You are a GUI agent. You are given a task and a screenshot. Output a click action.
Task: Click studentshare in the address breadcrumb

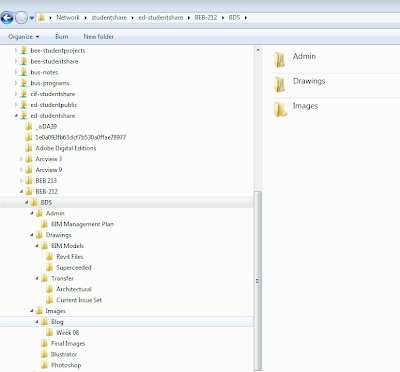109,18
